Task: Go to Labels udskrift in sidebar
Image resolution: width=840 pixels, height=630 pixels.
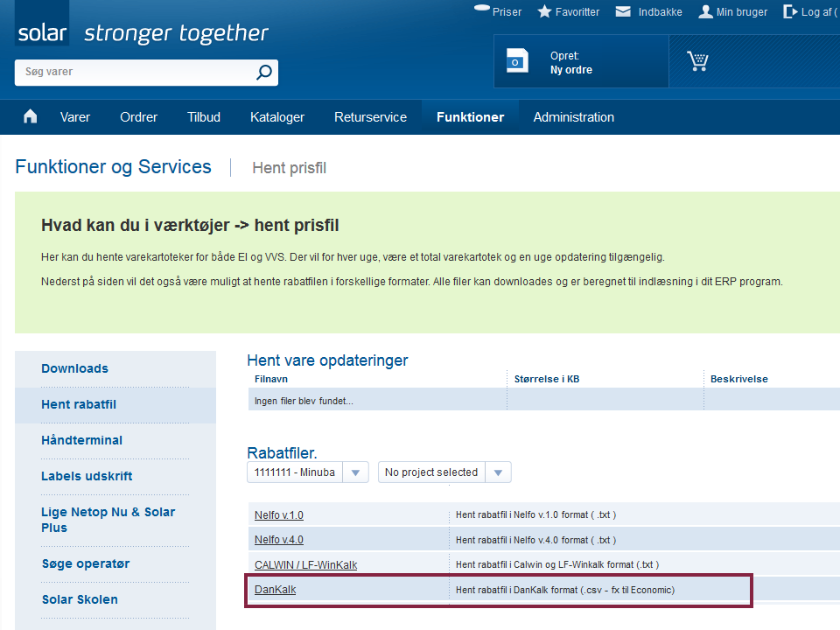Action: 87,476
